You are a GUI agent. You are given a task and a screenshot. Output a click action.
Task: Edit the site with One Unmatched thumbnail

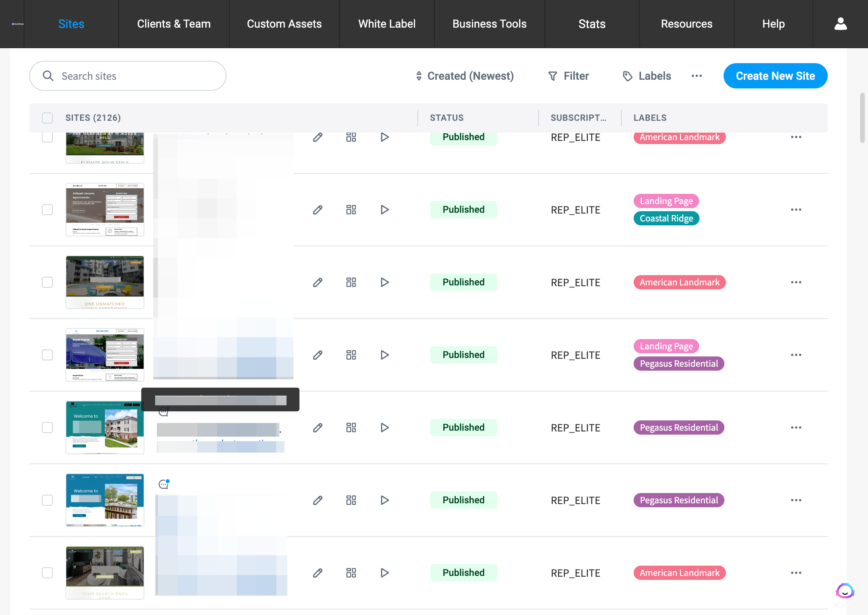point(318,282)
